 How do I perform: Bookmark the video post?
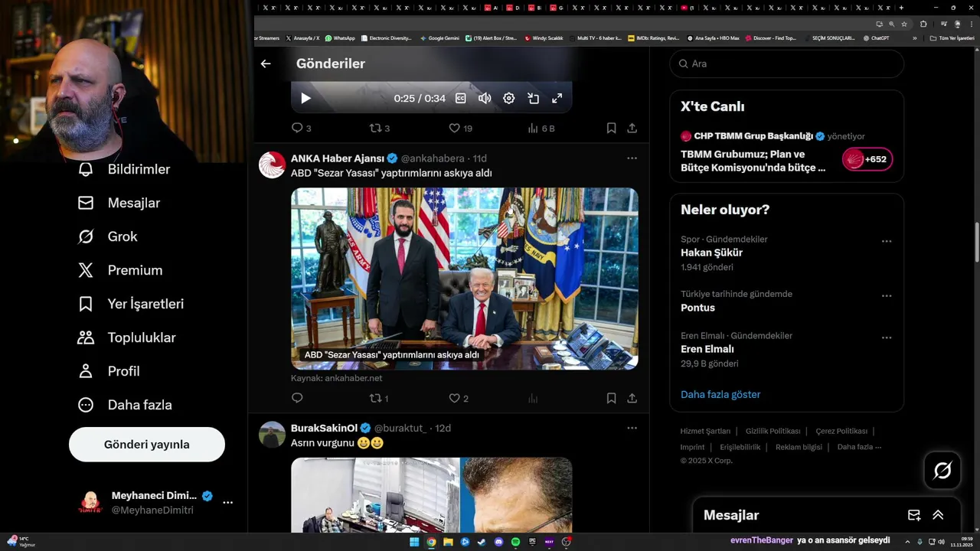[x=611, y=128]
